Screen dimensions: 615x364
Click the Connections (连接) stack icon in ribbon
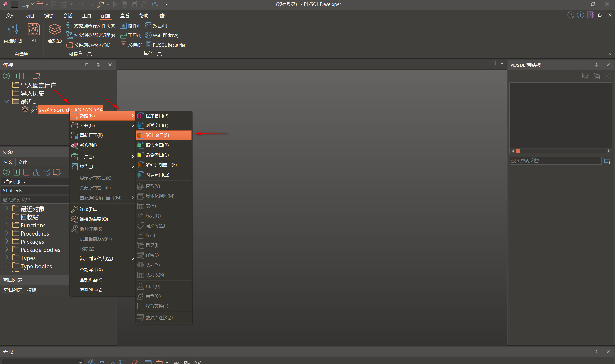point(54,30)
